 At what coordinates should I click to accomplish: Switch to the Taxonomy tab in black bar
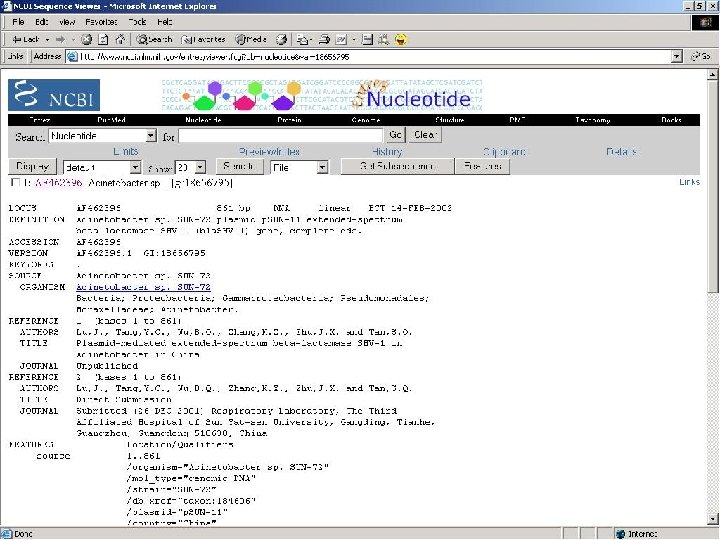593,120
